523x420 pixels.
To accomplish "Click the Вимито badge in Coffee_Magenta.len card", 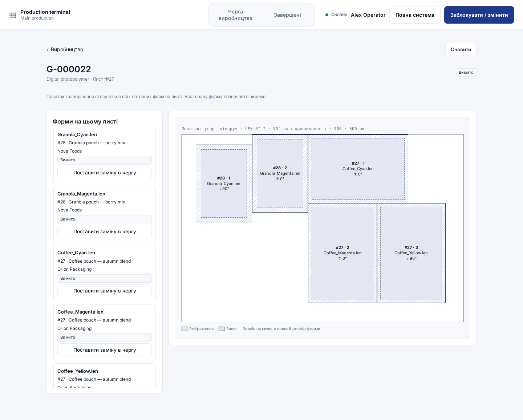I will tap(105, 337).
